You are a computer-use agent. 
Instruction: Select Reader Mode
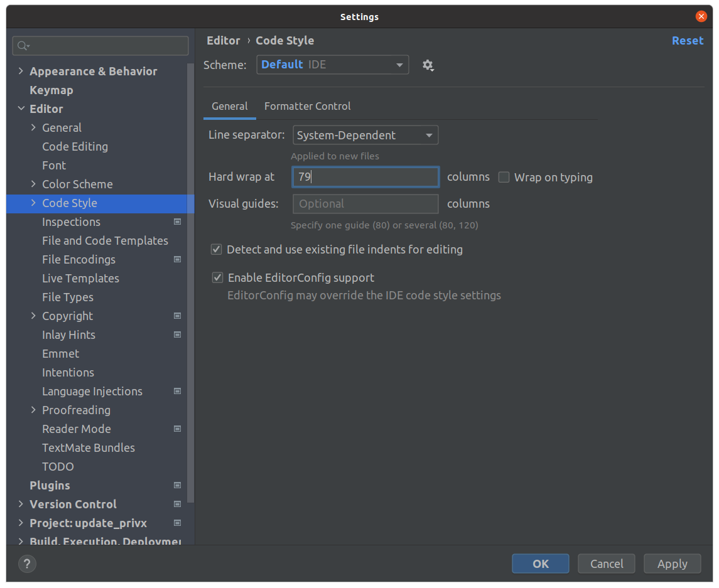77,429
